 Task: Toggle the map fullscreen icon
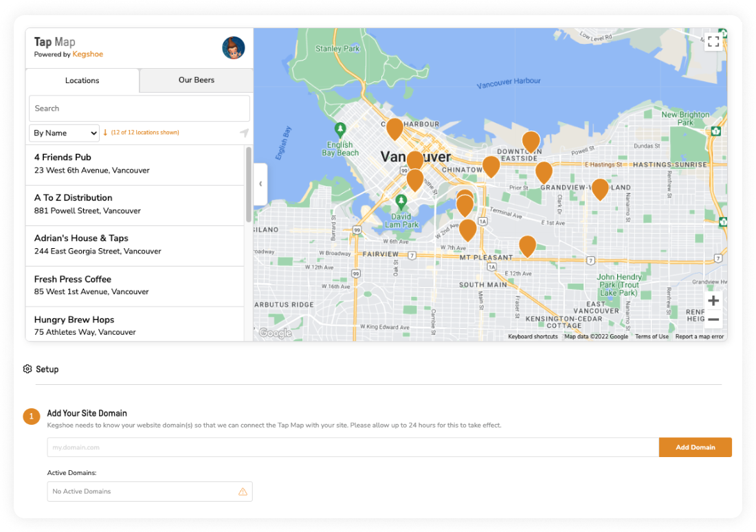pos(713,41)
